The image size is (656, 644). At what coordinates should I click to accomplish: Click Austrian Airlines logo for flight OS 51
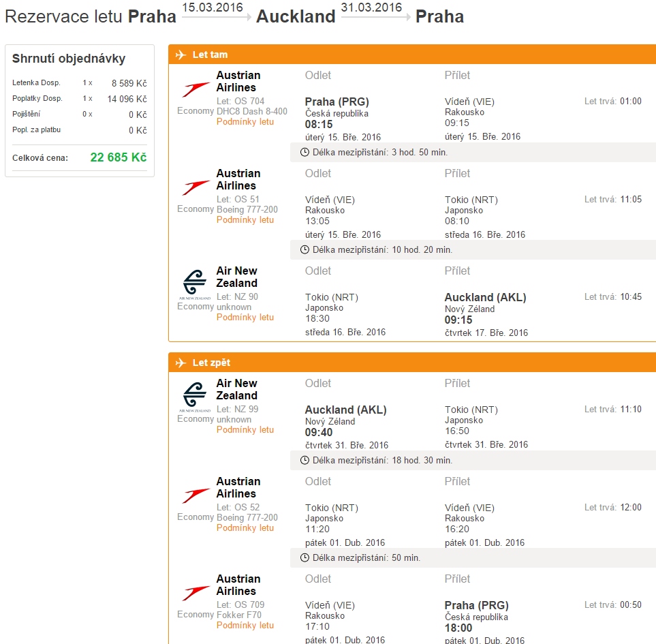[196, 187]
